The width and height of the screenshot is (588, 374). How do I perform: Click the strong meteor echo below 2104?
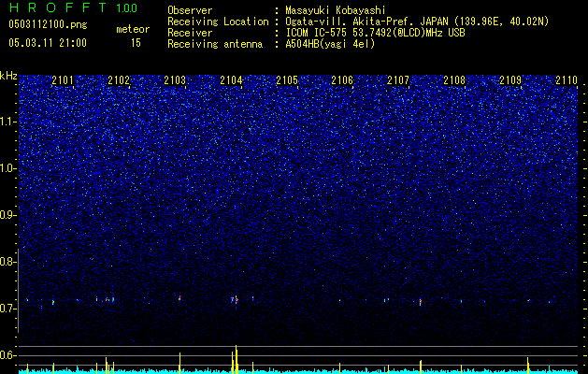(x=235, y=299)
